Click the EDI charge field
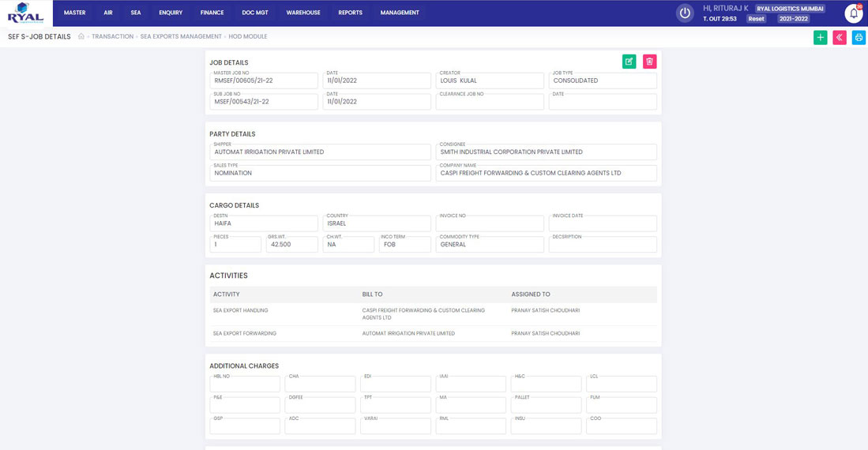This screenshot has width=868, height=450. click(x=395, y=384)
